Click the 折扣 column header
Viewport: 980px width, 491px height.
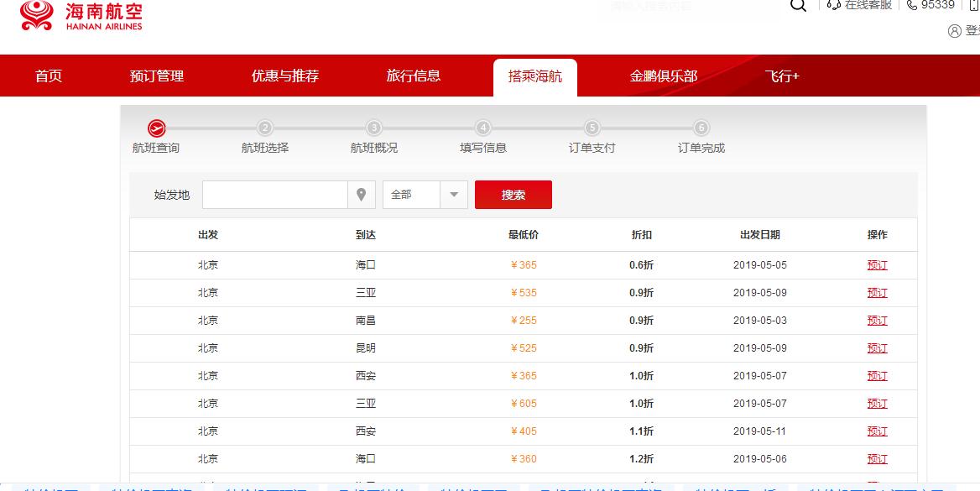click(641, 235)
